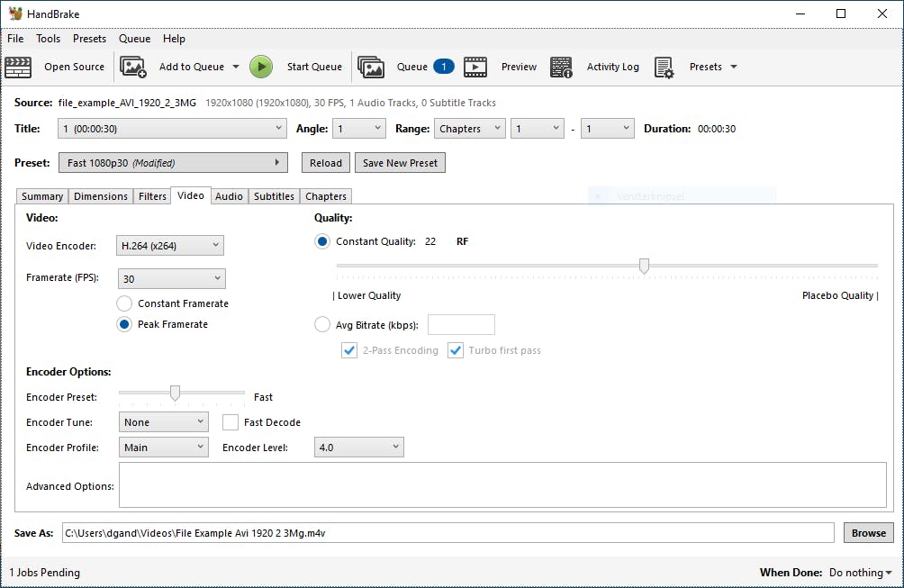Open the Encoder Tune dropdown

(x=164, y=422)
